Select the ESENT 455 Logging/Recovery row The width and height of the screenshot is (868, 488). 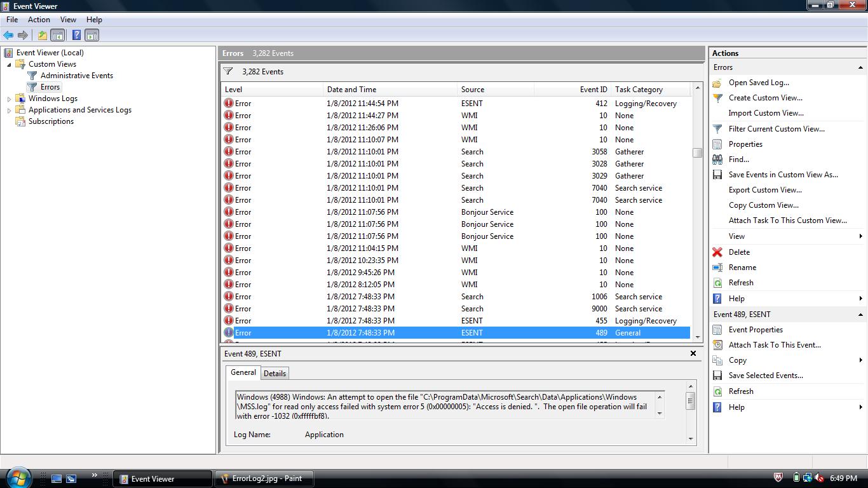click(456, 321)
